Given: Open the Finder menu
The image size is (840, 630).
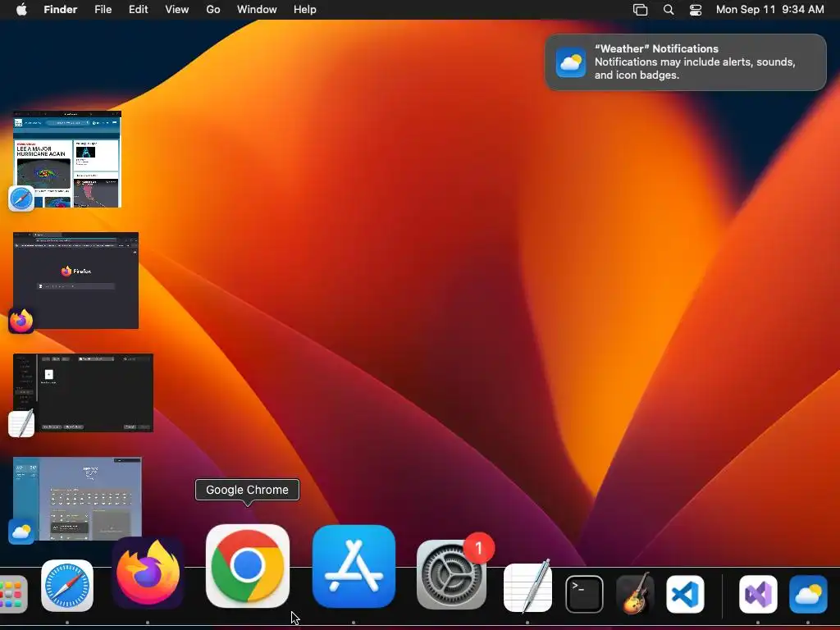Looking at the screenshot, I should [61, 10].
